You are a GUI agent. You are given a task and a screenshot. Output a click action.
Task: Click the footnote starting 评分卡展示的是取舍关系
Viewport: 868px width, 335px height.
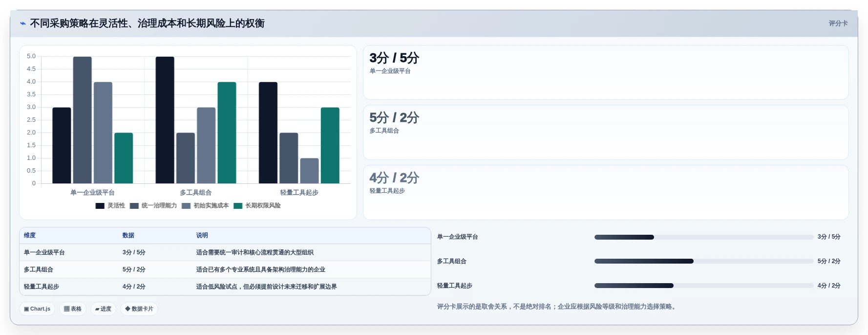point(557,307)
